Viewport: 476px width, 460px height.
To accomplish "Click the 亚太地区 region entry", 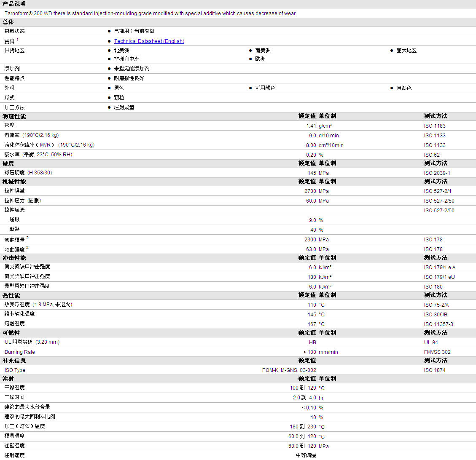I will (x=406, y=50).
